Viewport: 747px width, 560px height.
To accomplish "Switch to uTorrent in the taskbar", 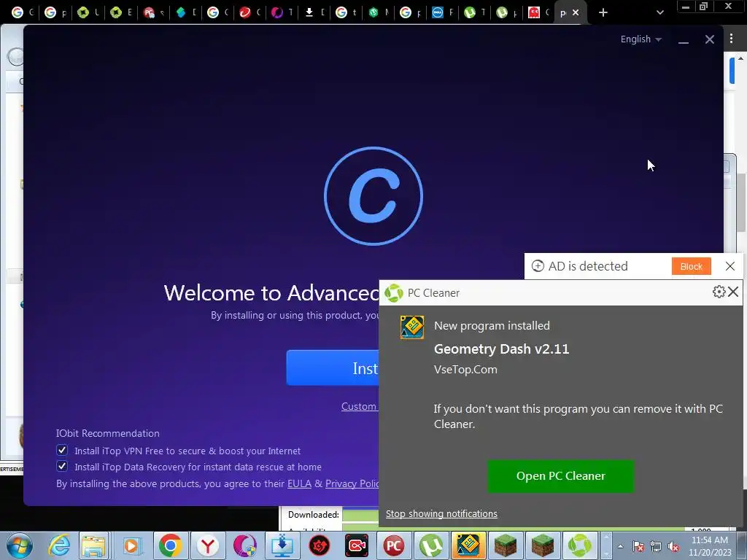I will (430, 545).
